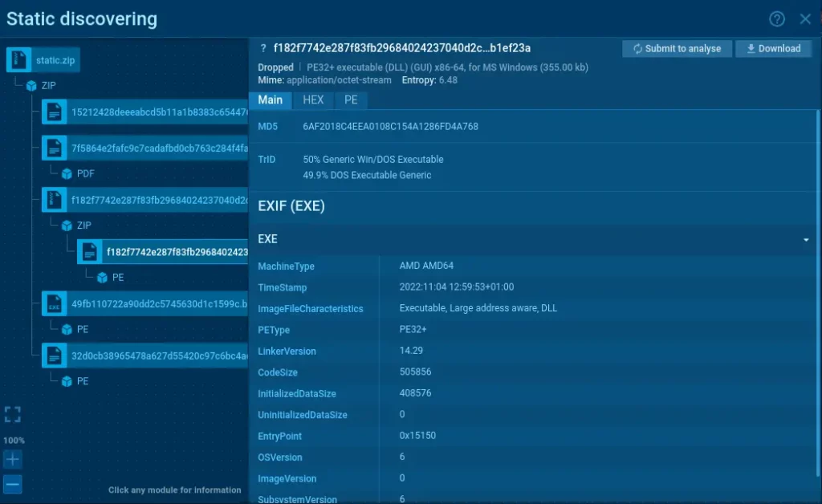The height and width of the screenshot is (504, 822).
Task: Switch to the HEX tab
Action: pos(313,100)
